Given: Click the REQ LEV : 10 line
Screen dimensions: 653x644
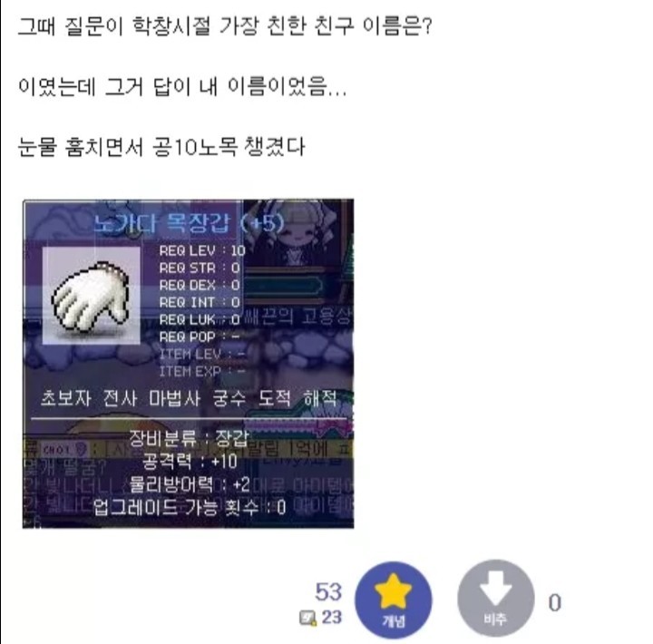Looking at the screenshot, I should click(202, 250).
